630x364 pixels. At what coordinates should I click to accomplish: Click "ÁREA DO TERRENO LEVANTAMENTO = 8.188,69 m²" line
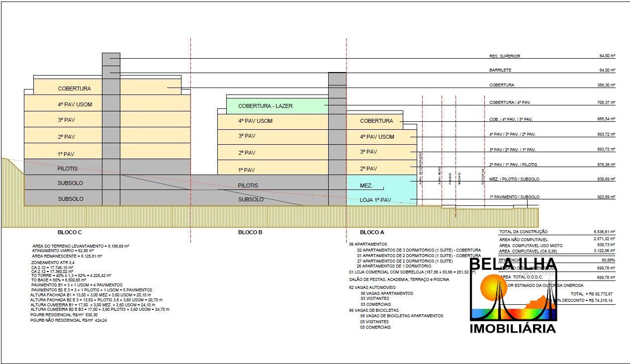(81, 246)
